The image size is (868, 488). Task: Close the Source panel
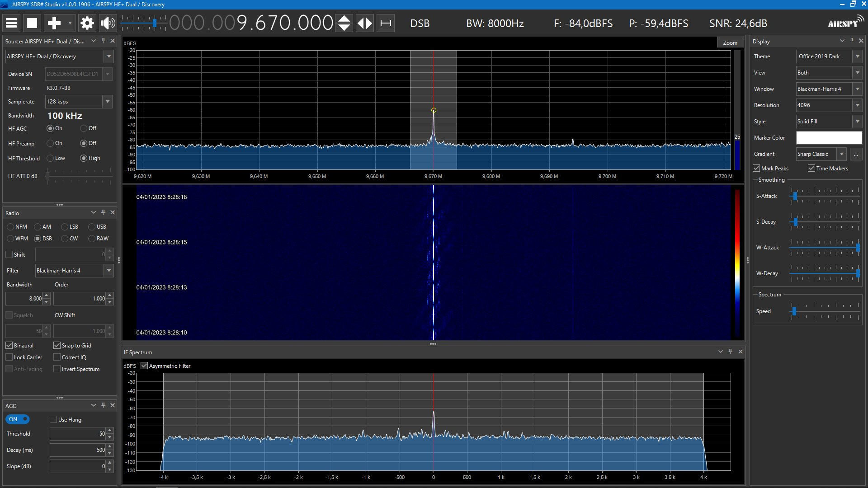pyautogui.click(x=113, y=41)
